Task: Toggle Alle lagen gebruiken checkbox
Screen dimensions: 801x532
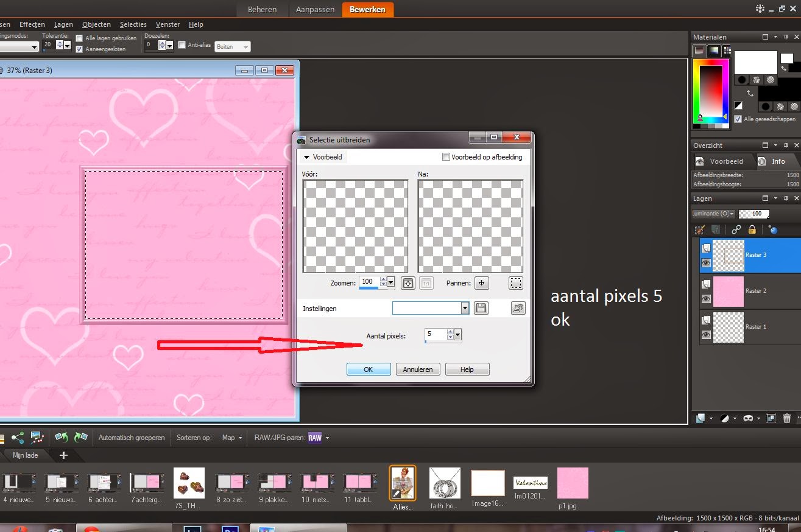Action: (x=80, y=38)
